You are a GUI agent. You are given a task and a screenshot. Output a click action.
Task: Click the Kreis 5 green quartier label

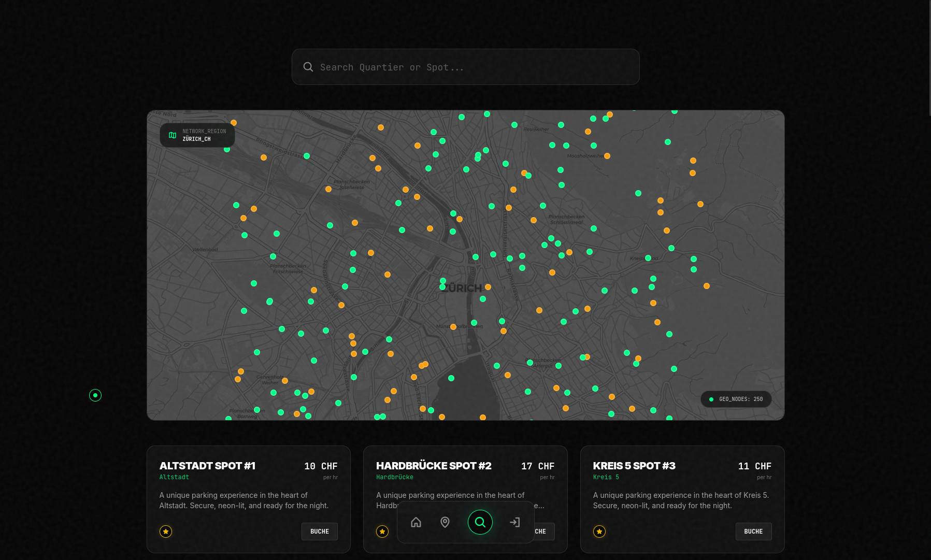[606, 477]
